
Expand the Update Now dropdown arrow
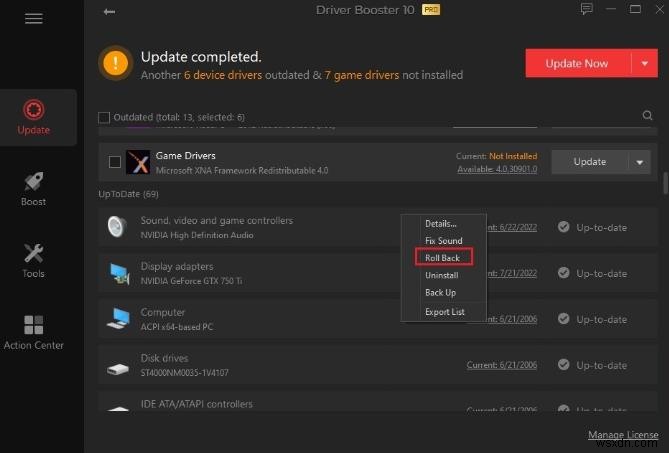[645, 63]
